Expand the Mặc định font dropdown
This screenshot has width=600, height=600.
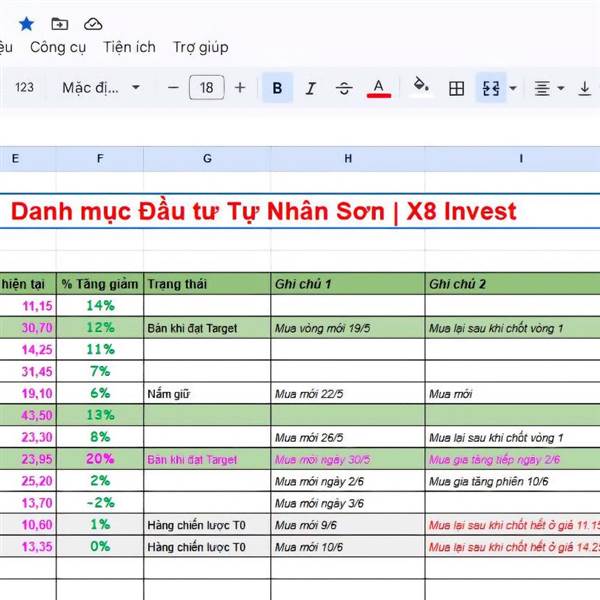tap(101, 88)
